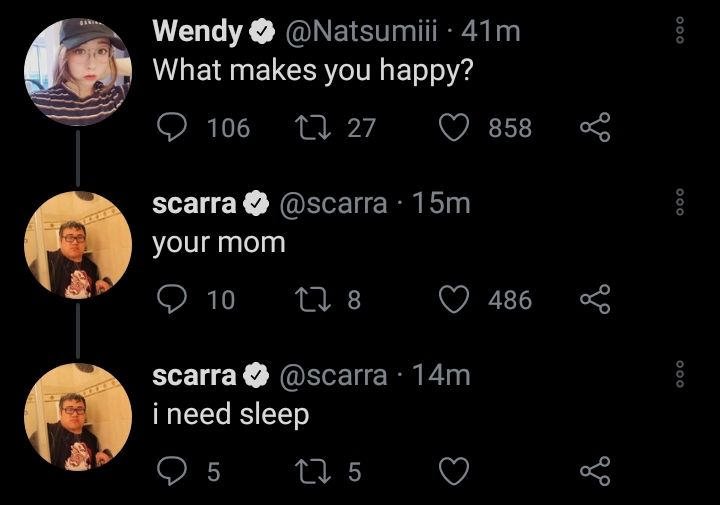Open the @scarra handle on "your mom" tweet

(x=333, y=204)
